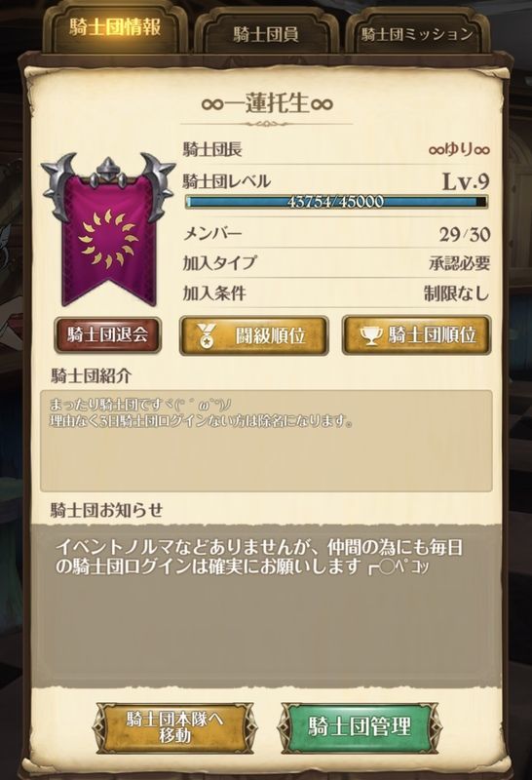
Task: Open 騎士団管理 management button
Action: point(359,726)
